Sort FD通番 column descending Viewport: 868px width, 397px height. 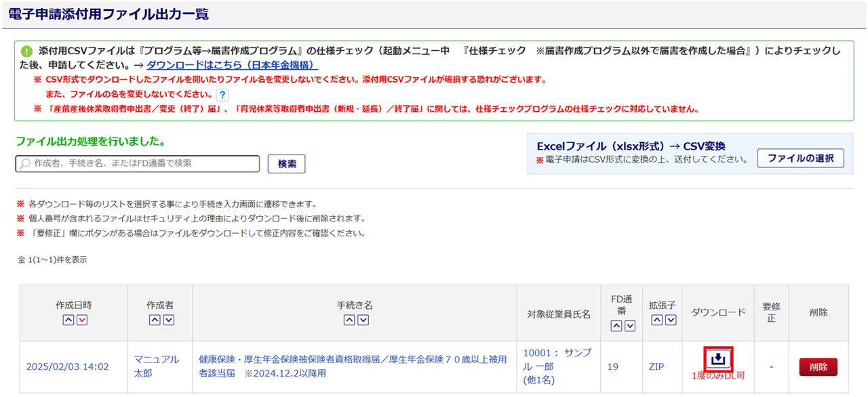pos(631,327)
